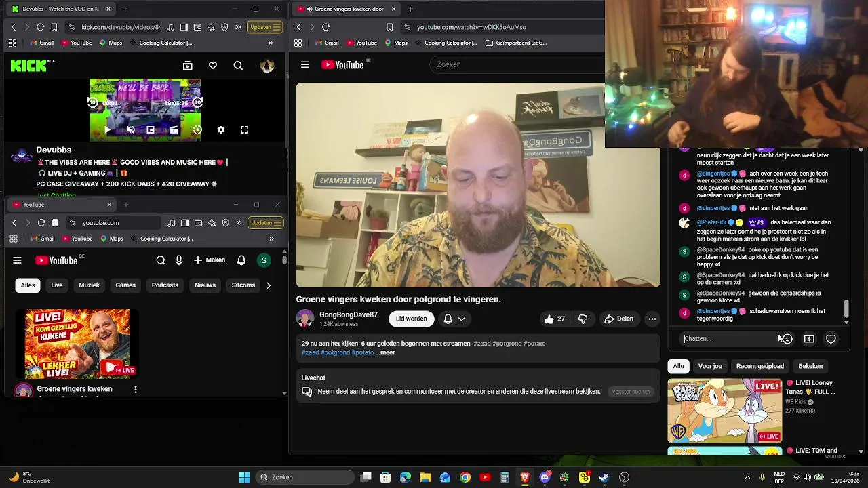Screen dimensions: 868x488
Task: Click the Venster openen button
Action: (x=631, y=392)
